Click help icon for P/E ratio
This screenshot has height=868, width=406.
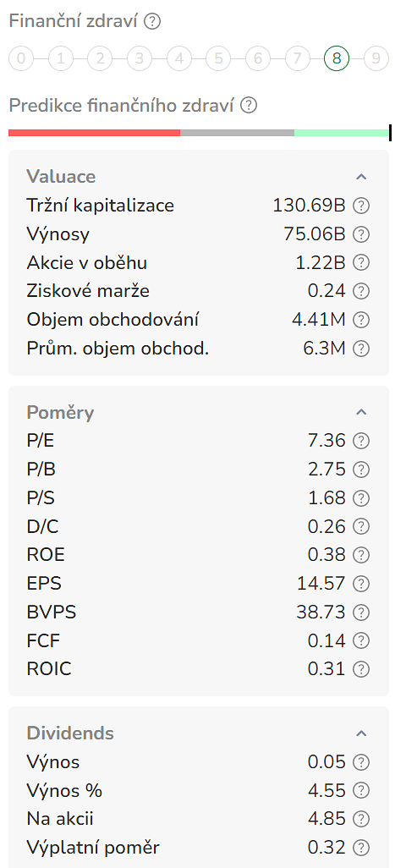coord(361,442)
